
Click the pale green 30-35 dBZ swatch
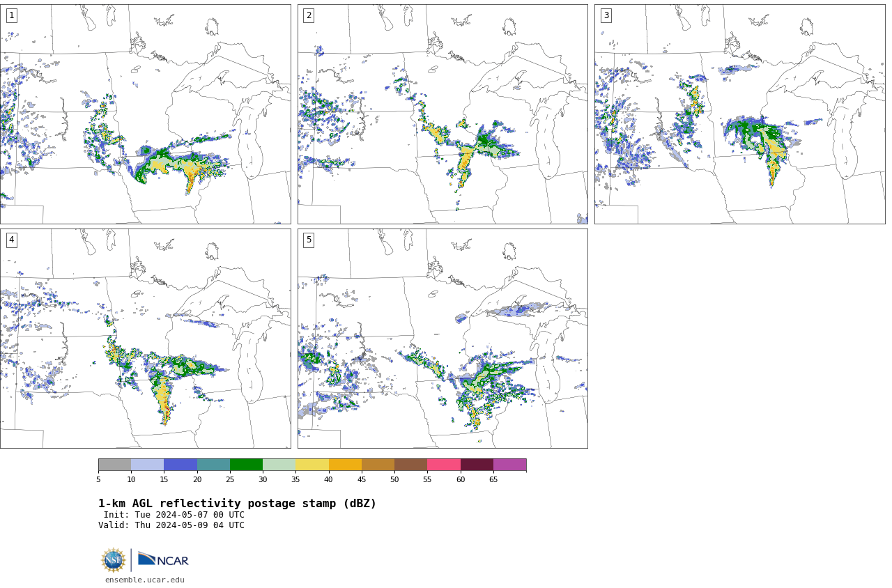[279, 465]
